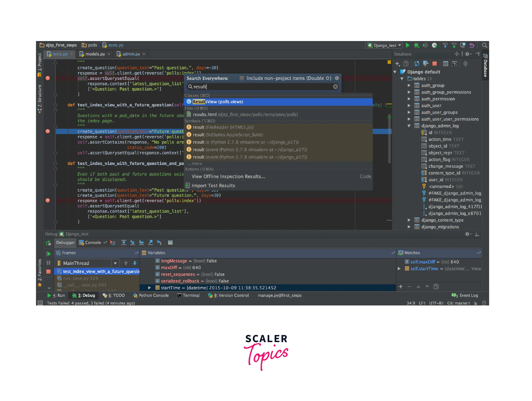Viewport: 532px width, 401px height.
Task: Click the red Stop debugger button
Action: coord(48,271)
